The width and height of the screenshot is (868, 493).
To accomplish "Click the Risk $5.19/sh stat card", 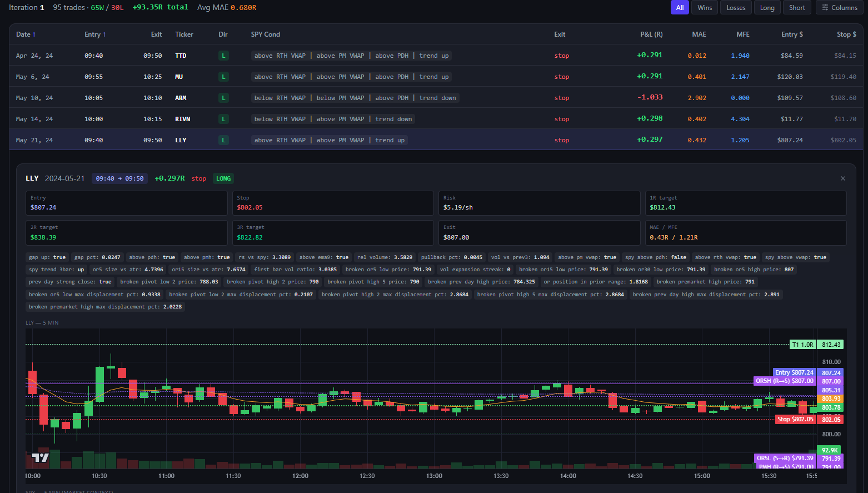I will click(539, 203).
